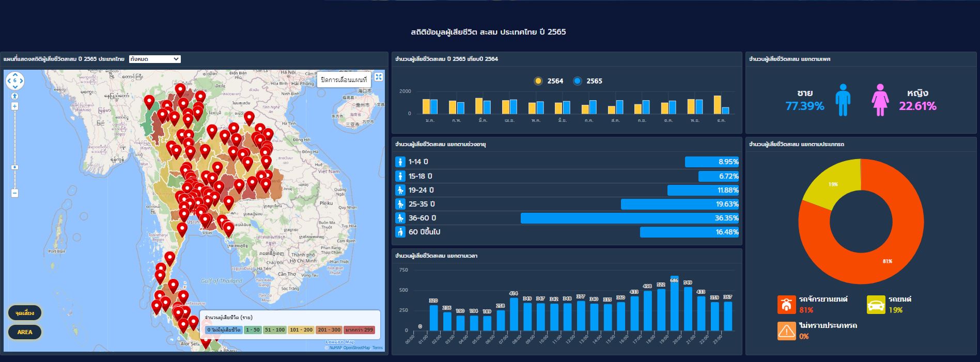Open the OpenStreetMap attribution link
Image resolution: width=980 pixels, height=362 pixels.
pyautogui.click(x=356, y=348)
